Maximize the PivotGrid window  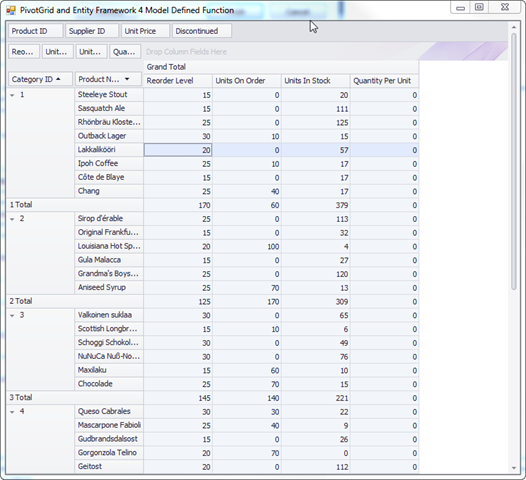tap(479, 7)
